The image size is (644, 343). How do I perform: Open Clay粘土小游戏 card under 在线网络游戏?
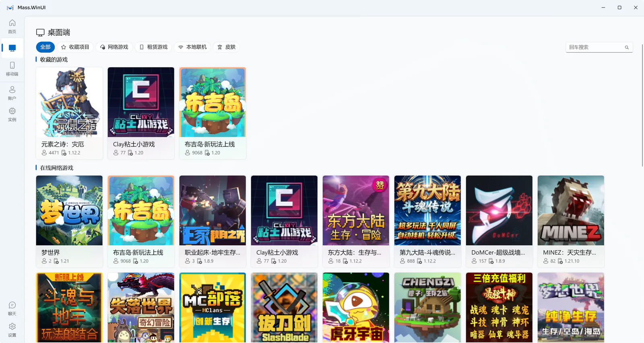click(x=284, y=221)
